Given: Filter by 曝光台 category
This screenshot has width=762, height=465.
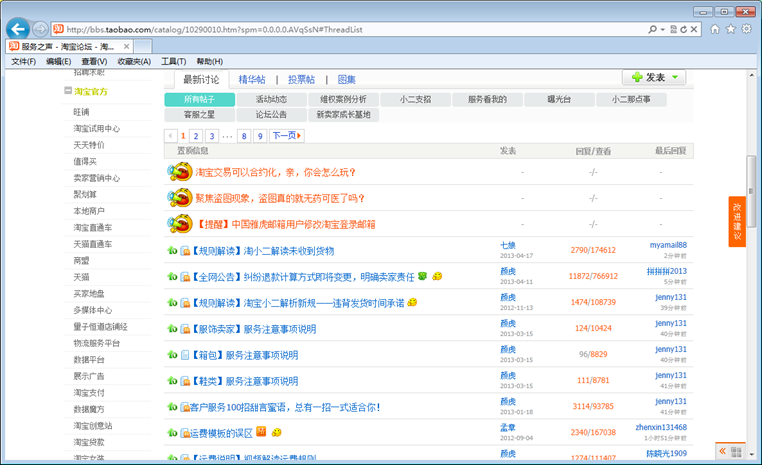Looking at the screenshot, I should click(559, 99).
